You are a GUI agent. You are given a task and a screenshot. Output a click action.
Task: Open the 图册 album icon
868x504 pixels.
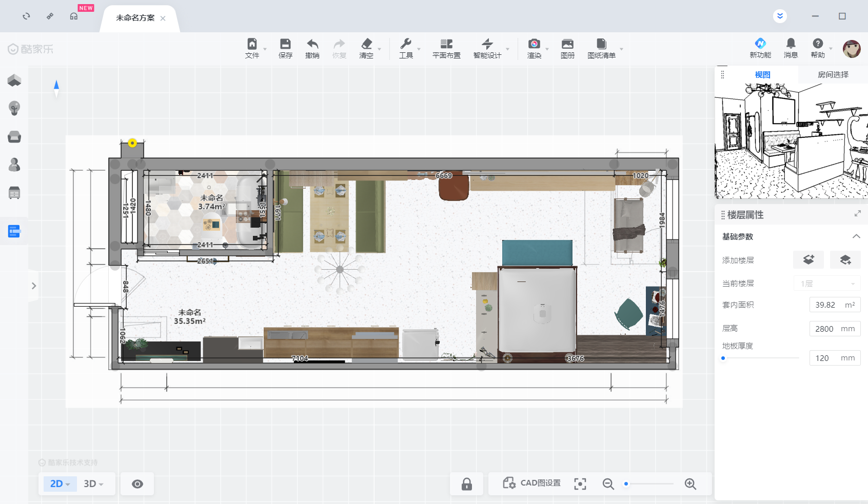[x=567, y=44]
